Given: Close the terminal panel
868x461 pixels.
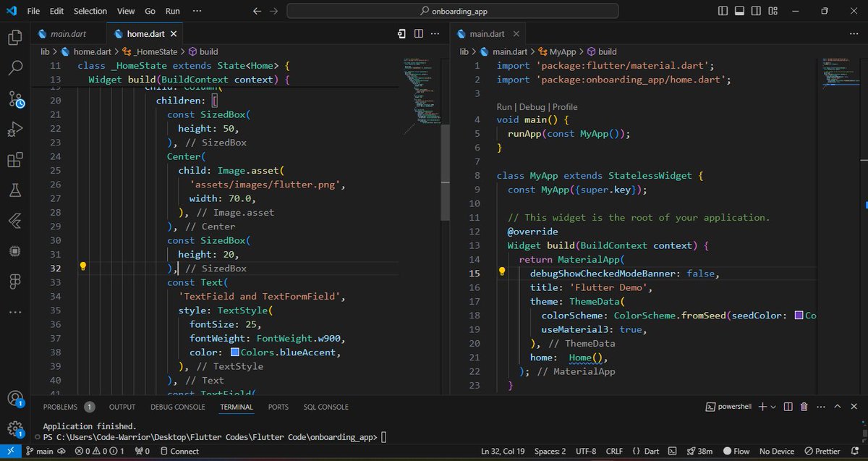Looking at the screenshot, I should [x=854, y=407].
